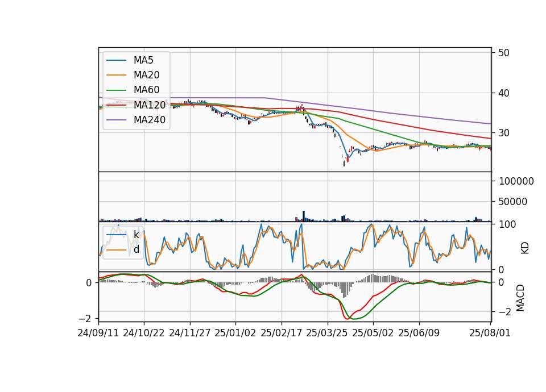546x392 pixels.
Task: Click the volume axis value 100000
Action: tap(516, 181)
